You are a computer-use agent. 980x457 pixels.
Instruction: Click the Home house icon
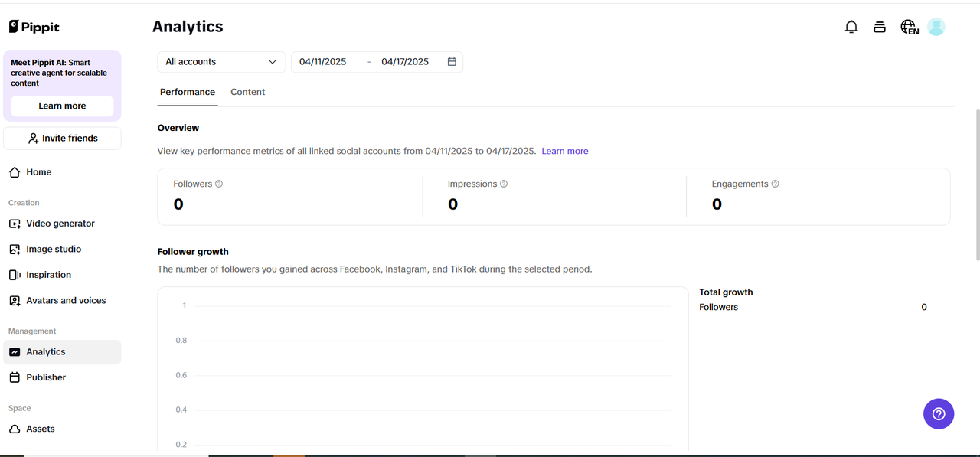point(15,172)
